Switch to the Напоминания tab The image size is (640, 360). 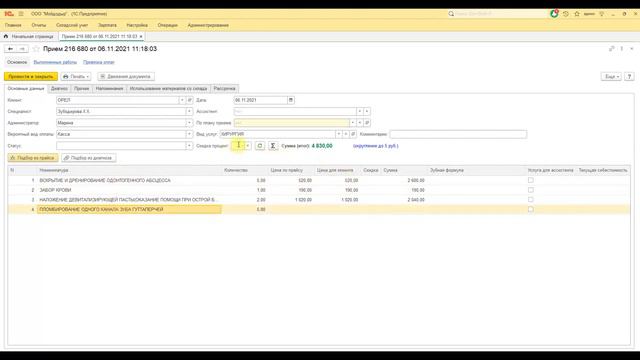(109, 89)
